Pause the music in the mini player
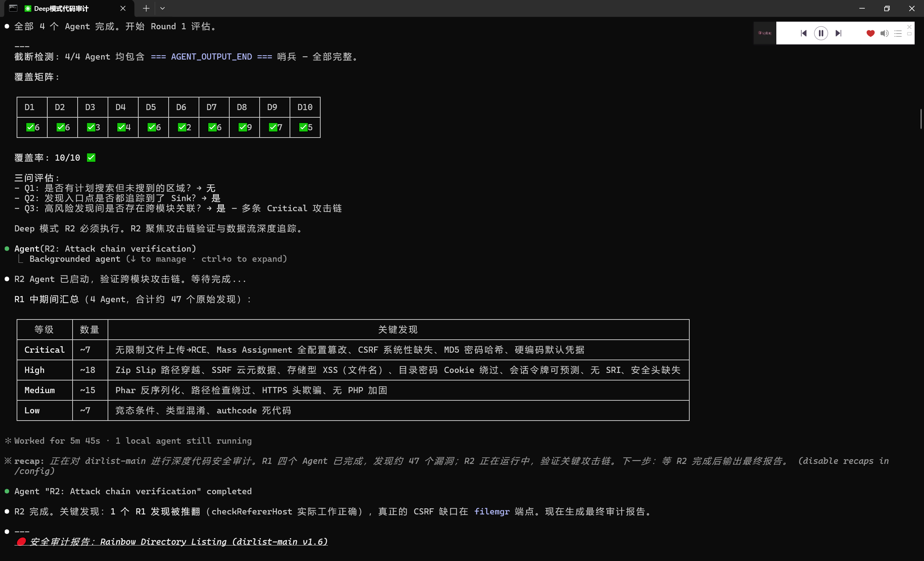The image size is (924, 561). pos(821,33)
